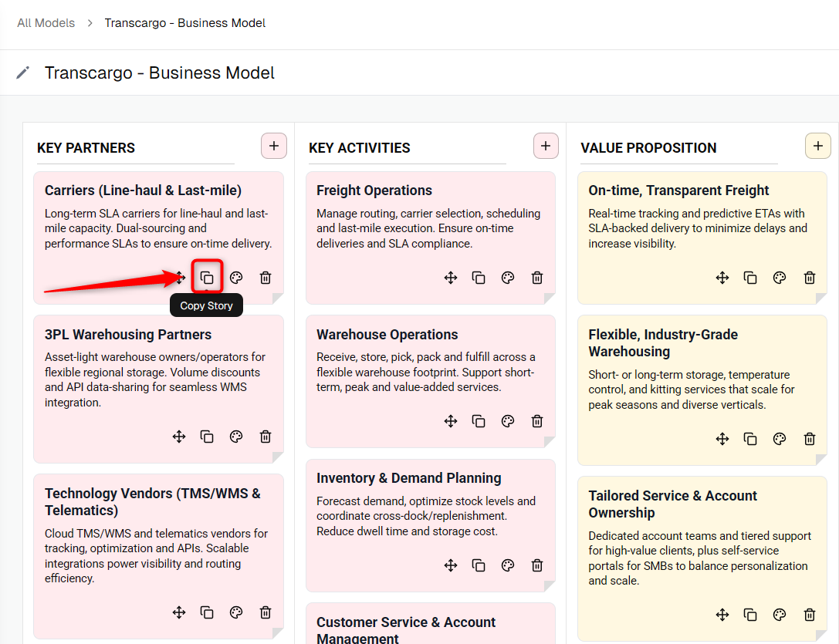Viewport: 839px width, 644px height.
Task: Add a new Value Proposition story
Action: pyautogui.click(x=818, y=146)
